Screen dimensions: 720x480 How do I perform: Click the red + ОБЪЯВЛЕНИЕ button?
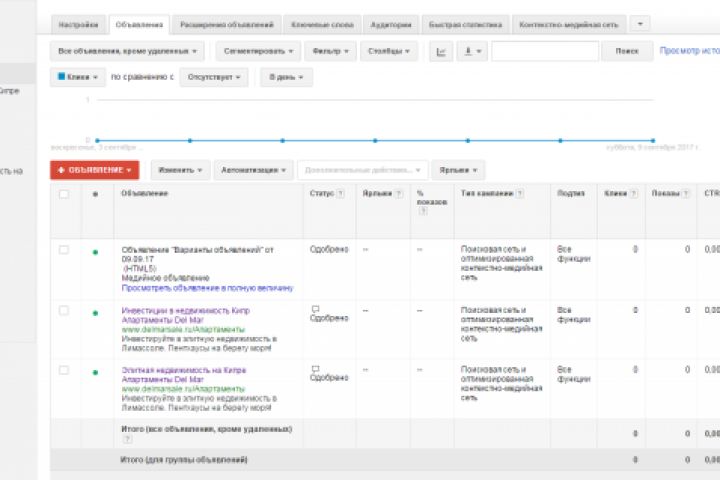tap(95, 170)
